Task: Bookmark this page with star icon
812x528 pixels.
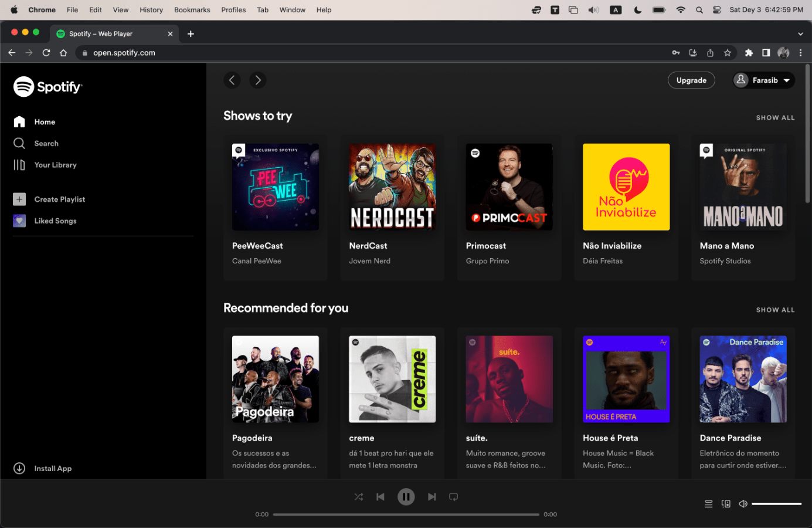Action: click(x=728, y=53)
